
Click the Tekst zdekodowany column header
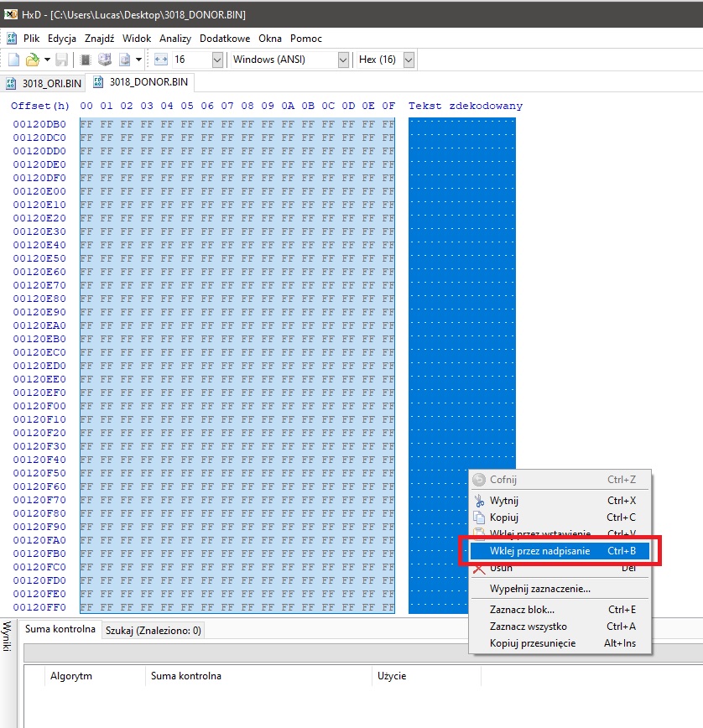coord(466,106)
